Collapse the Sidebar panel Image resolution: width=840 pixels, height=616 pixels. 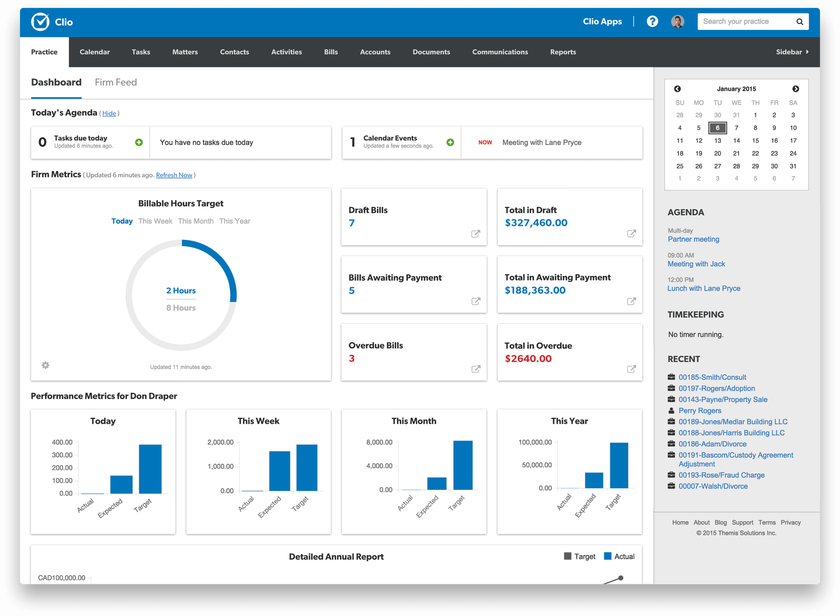pyautogui.click(x=792, y=52)
